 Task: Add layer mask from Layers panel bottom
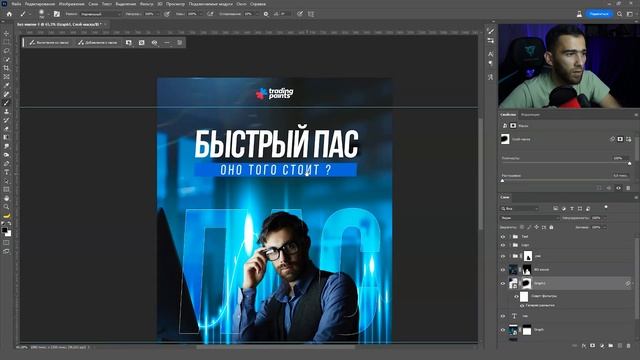[593, 346]
